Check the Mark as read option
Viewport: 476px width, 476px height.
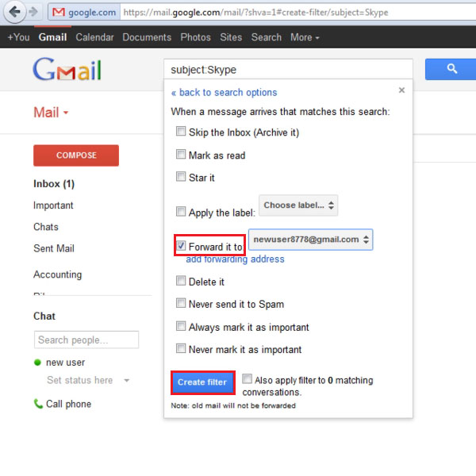(x=181, y=154)
